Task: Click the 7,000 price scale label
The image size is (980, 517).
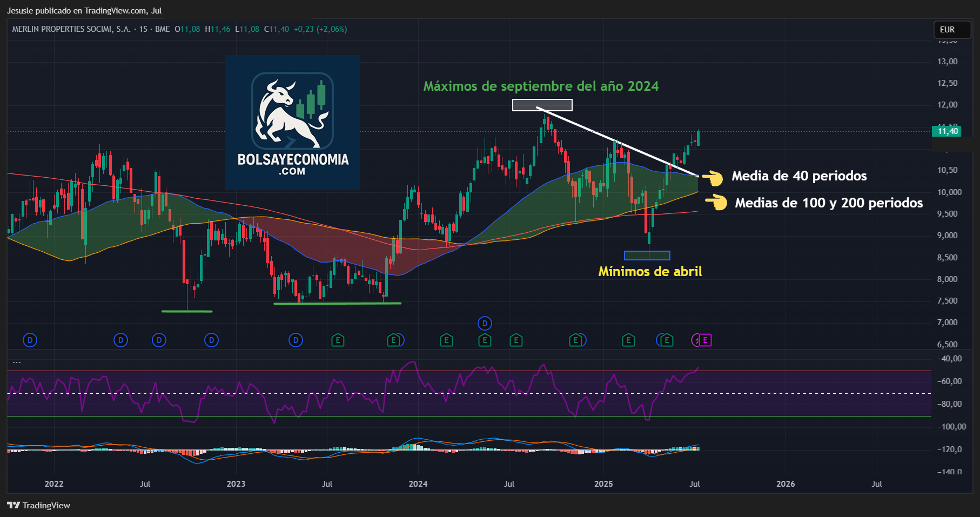Action: point(948,323)
